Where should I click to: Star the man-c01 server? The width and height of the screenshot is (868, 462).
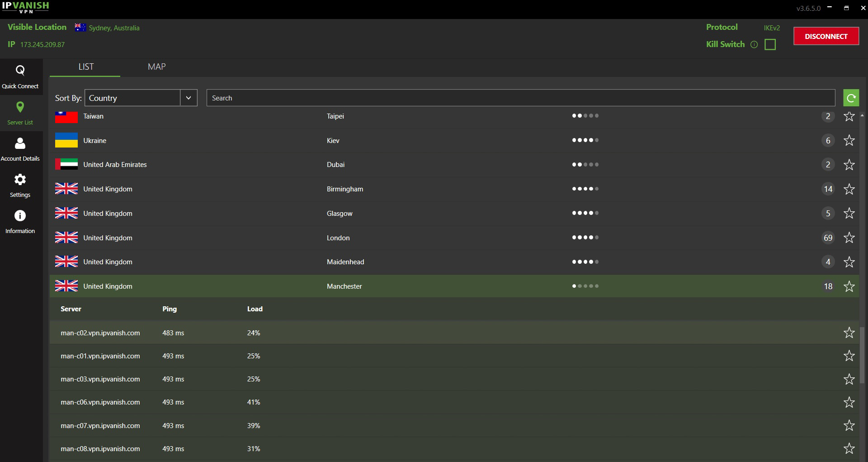[x=849, y=356]
